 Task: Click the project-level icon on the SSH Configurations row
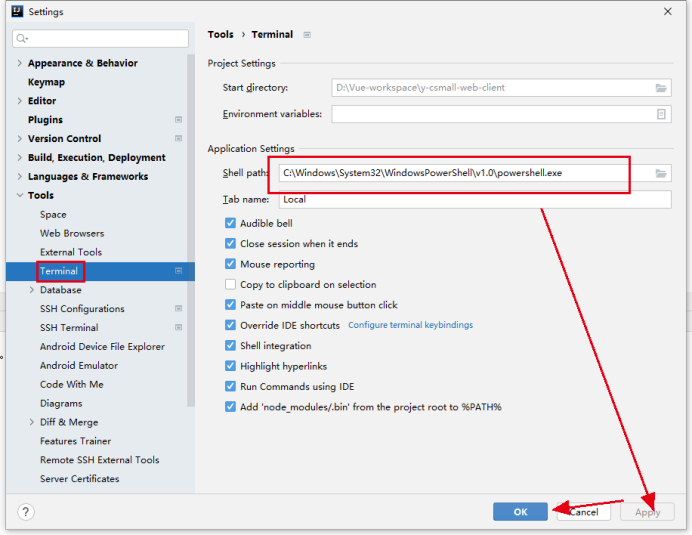coord(178,309)
